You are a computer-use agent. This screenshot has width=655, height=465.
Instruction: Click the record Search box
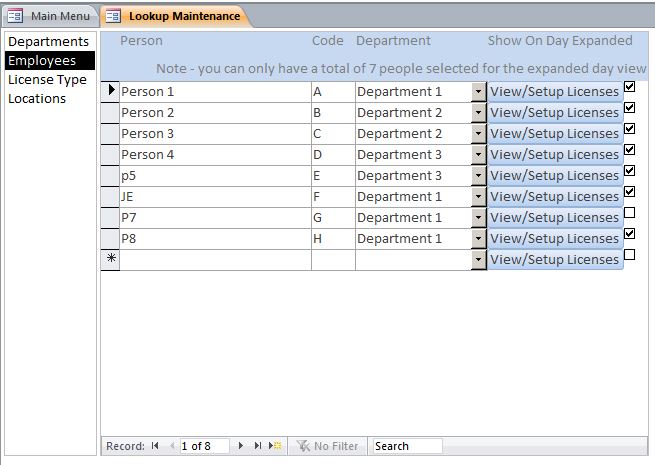pos(407,446)
